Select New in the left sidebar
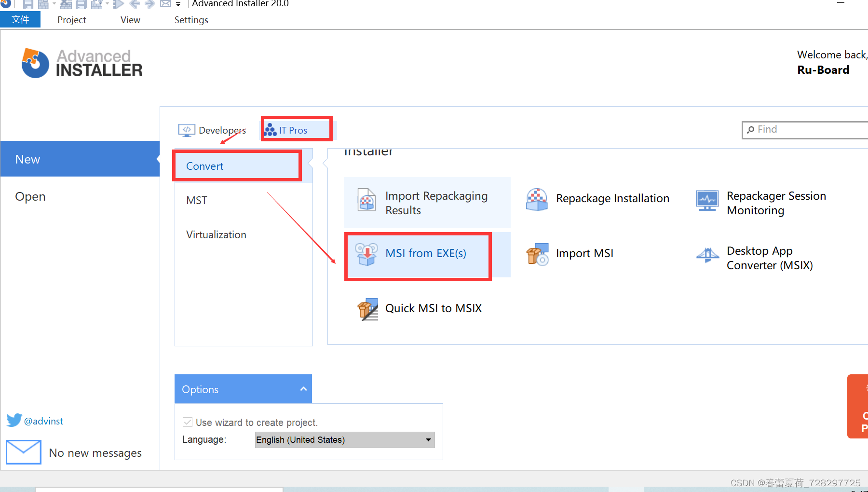 click(x=80, y=159)
